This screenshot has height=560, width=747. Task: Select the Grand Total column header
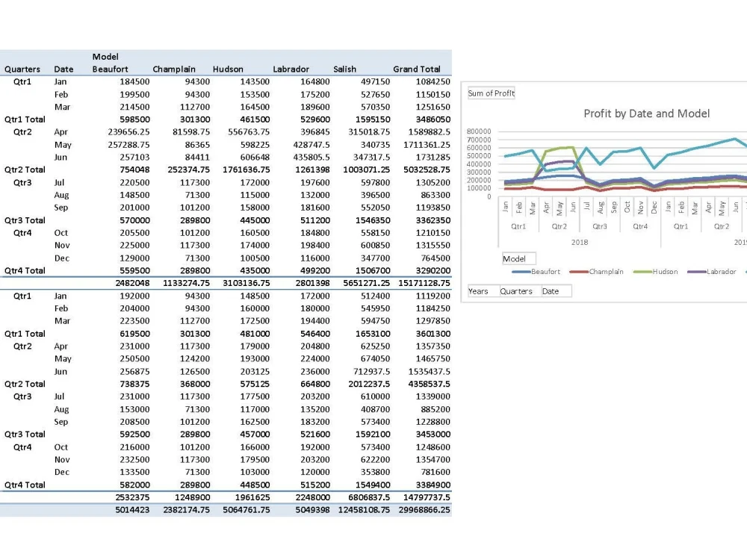417,69
